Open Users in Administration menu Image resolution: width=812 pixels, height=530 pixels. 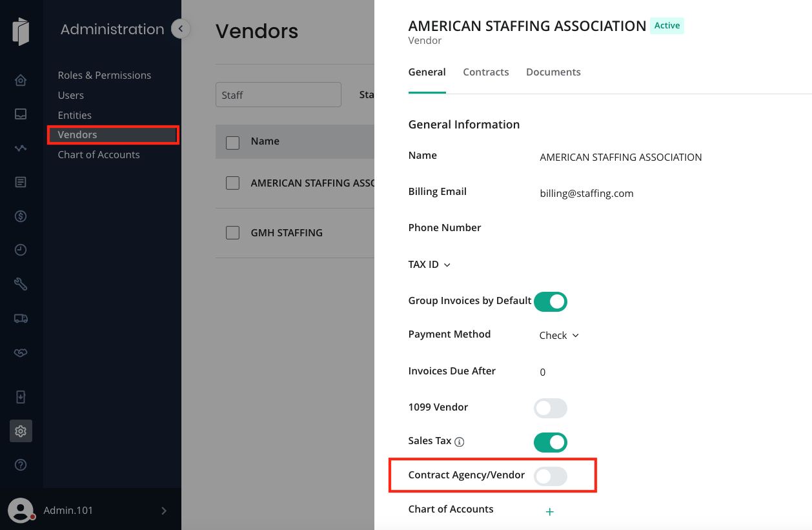click(71, 96)
